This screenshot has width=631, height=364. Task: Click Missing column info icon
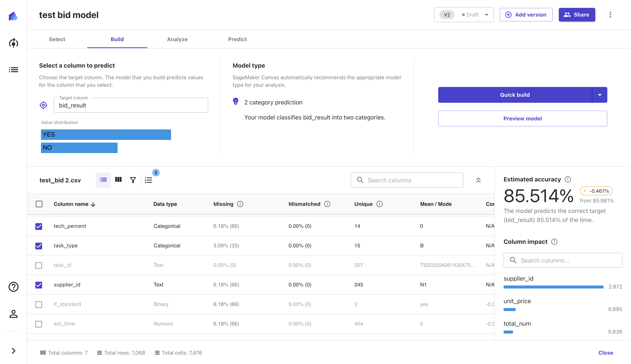coord(240,204)
